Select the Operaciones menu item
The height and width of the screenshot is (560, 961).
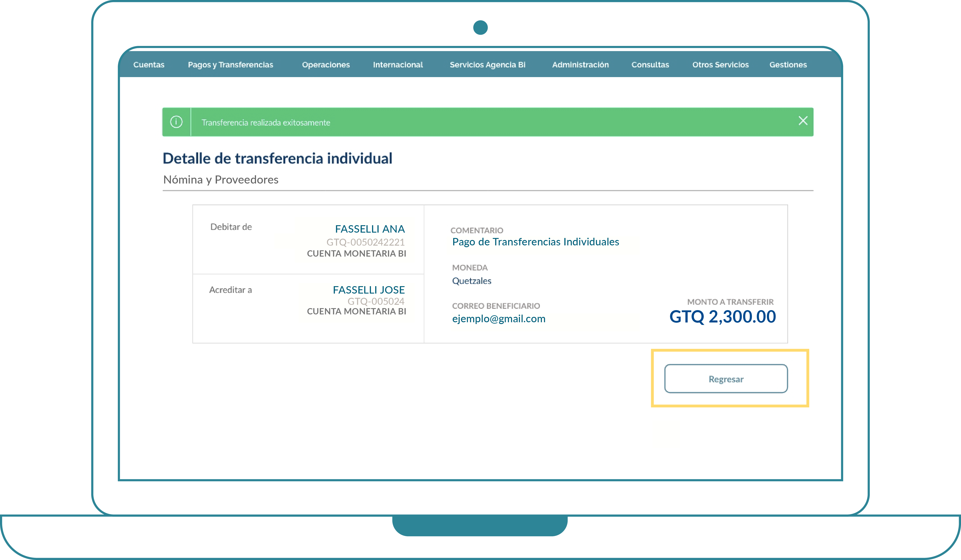click(326, 65)
